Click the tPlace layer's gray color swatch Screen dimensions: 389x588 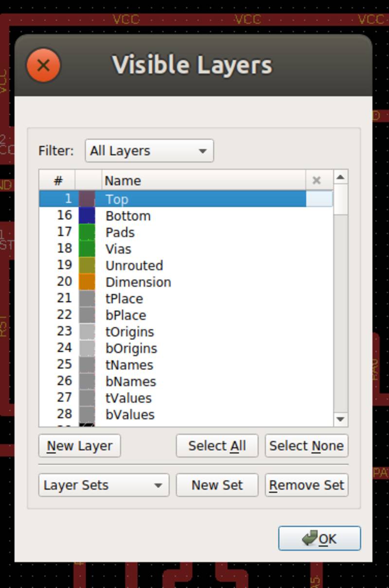coord(88,298)
